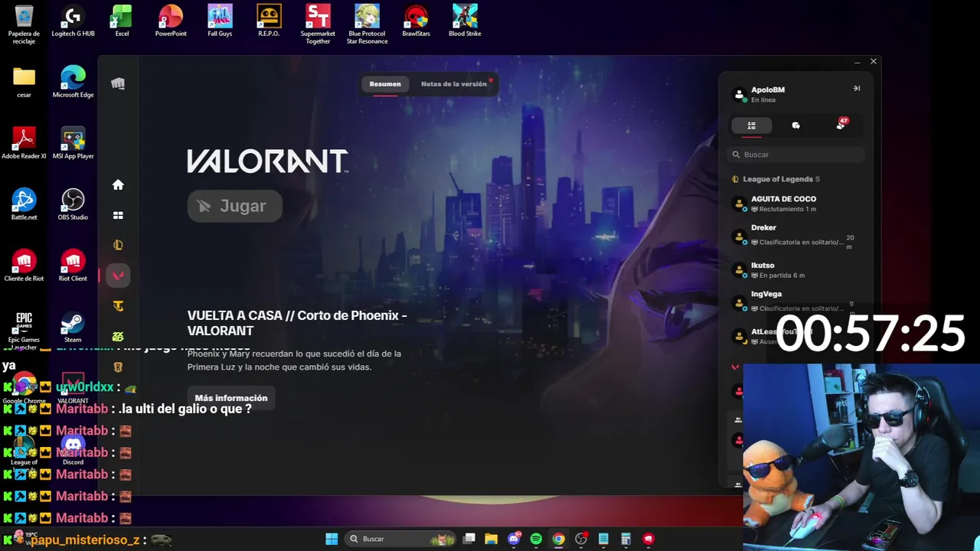Click the Jugar button for VALORANT
The image size is (980, 551).
point(235,206)
